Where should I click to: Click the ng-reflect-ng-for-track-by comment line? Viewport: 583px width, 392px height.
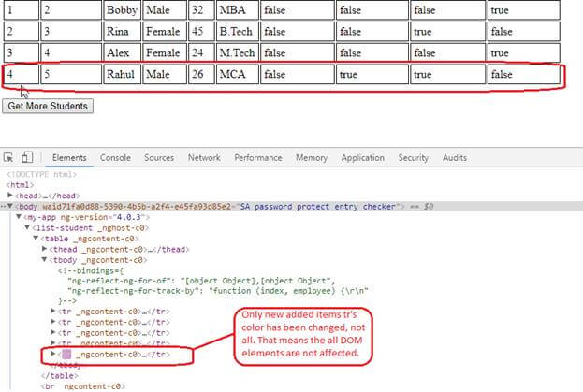coord(217,291)
